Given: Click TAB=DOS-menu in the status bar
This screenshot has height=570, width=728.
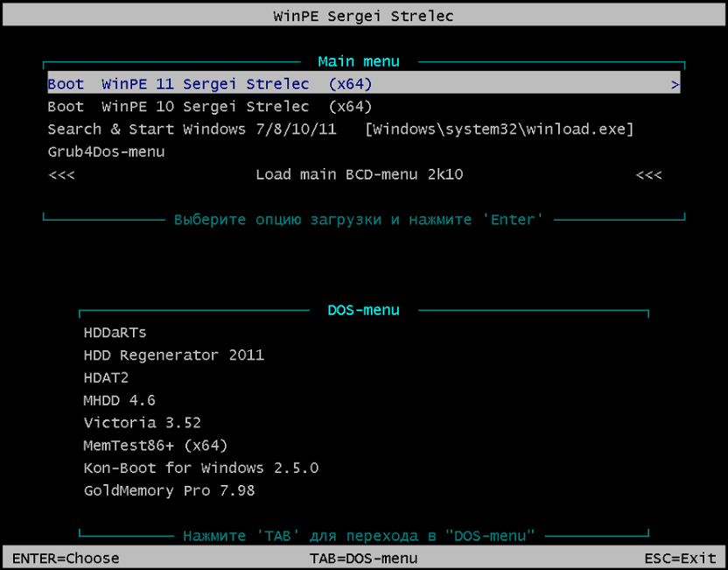Looking at the screenshot, I should 363,559.
